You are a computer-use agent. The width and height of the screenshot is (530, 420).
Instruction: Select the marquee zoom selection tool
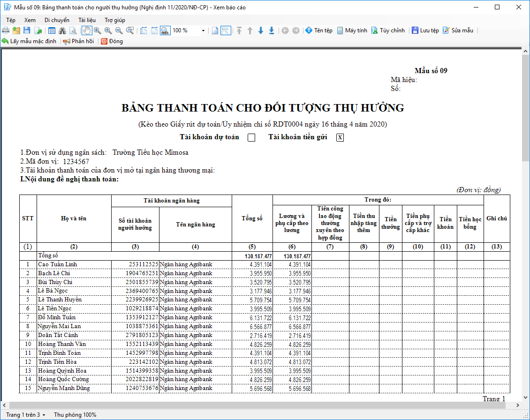pyautogui.click(x=130, y=30)
